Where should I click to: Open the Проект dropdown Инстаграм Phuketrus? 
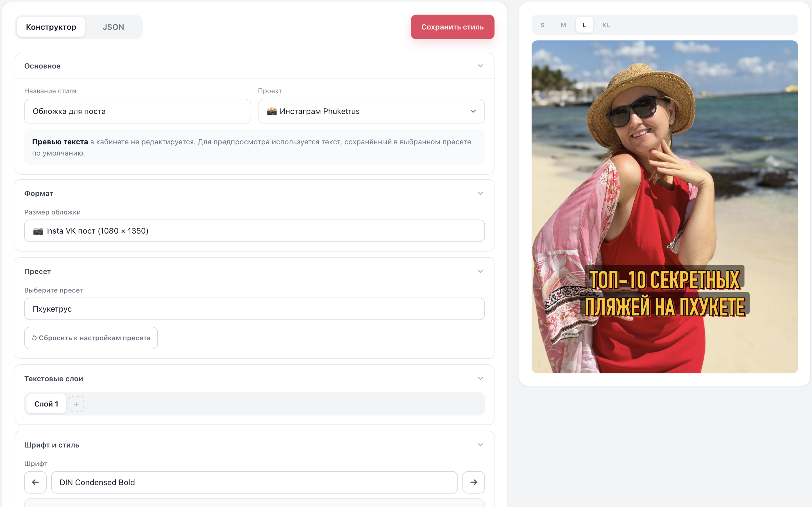(371, 111)
